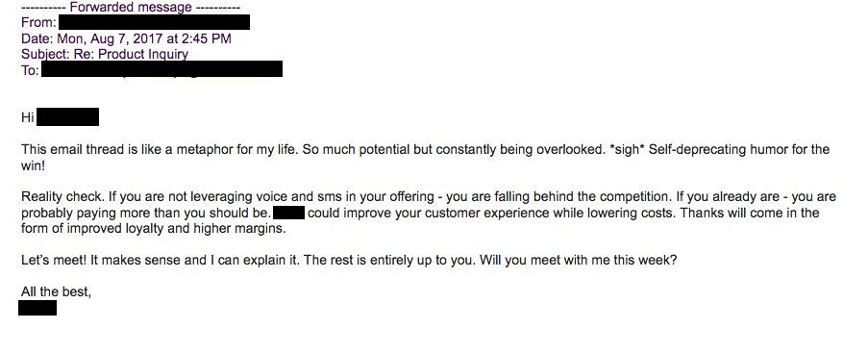Viewport: 868px width, 354px height.
Task: Click the redacted From sender address
Action: 154,22
